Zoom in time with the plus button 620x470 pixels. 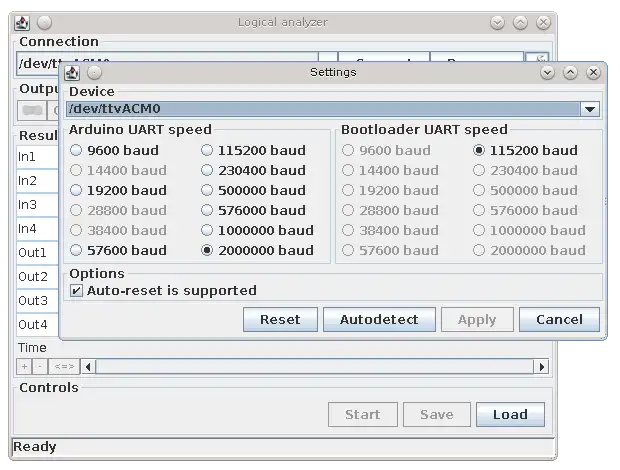coord(25,367)
